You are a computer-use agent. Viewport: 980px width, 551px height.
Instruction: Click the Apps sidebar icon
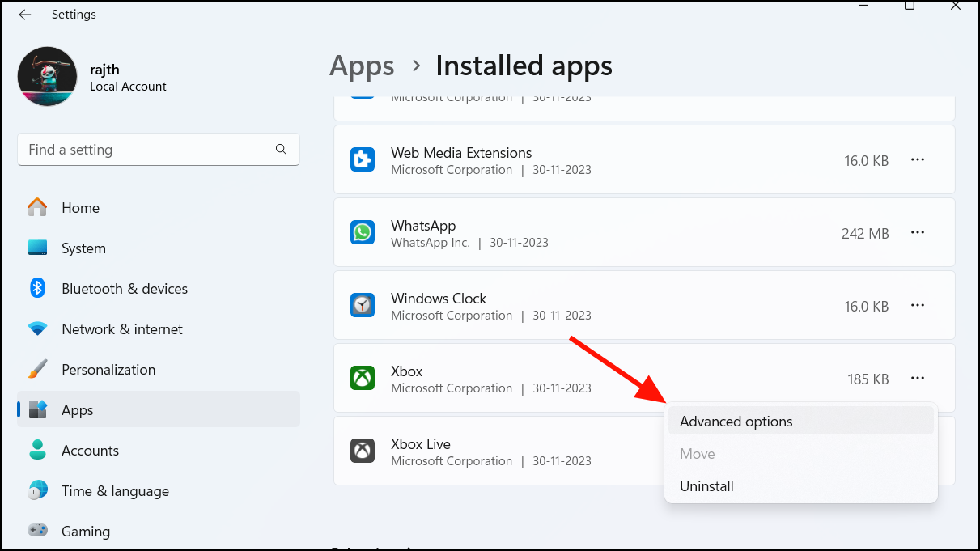tap(37, 410)
